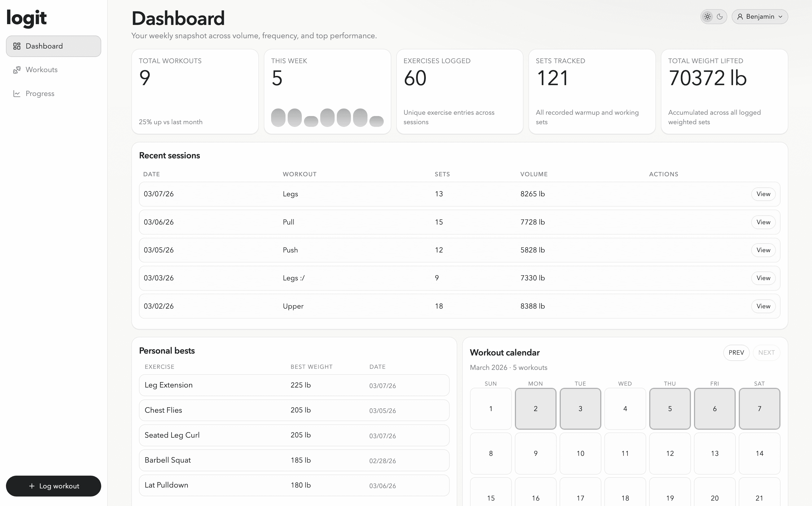Click the plus icon on Log workout

(x=32, y=486)
